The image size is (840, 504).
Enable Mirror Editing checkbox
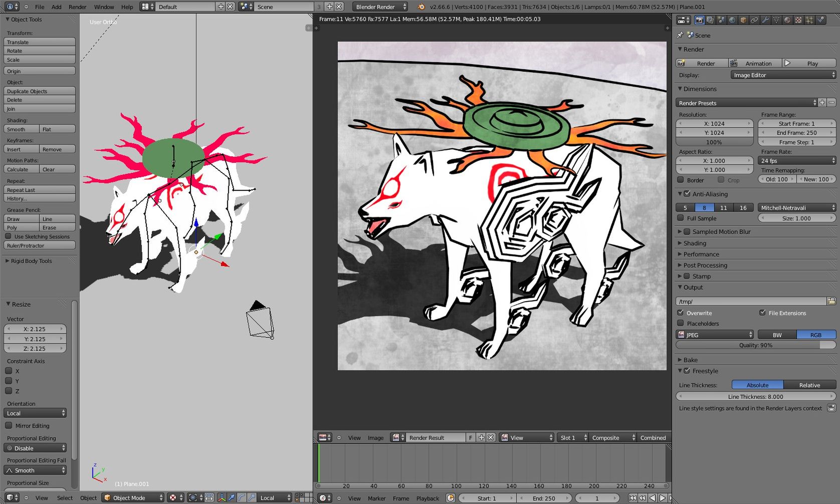9,425
